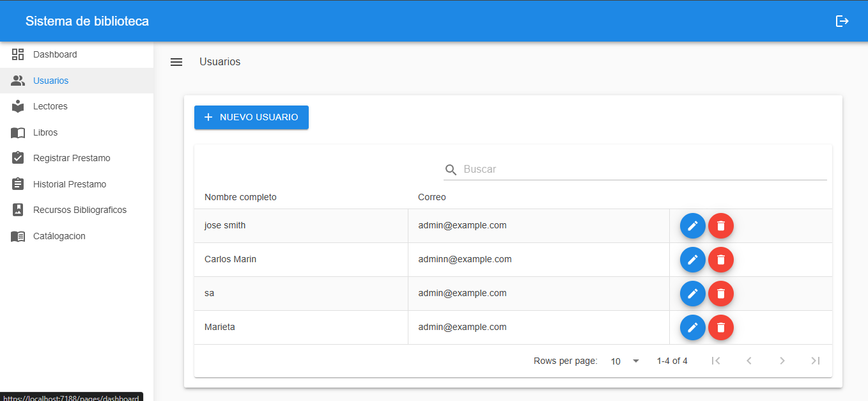Jump to last page of table
The height and width of the screenshot is (401, 868).
[815, 361]
